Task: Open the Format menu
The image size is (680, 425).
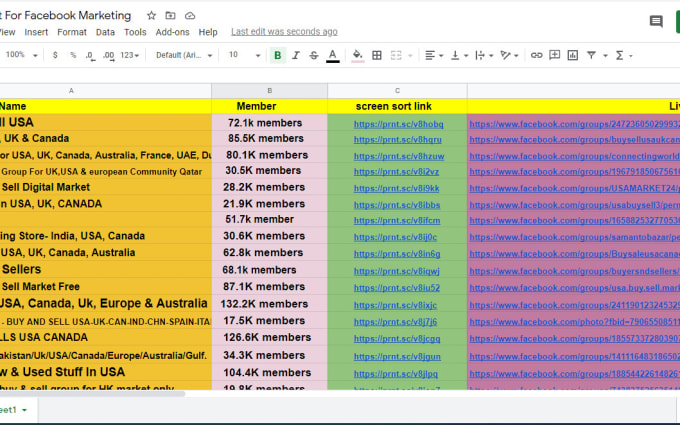Action: coord(72,32)
